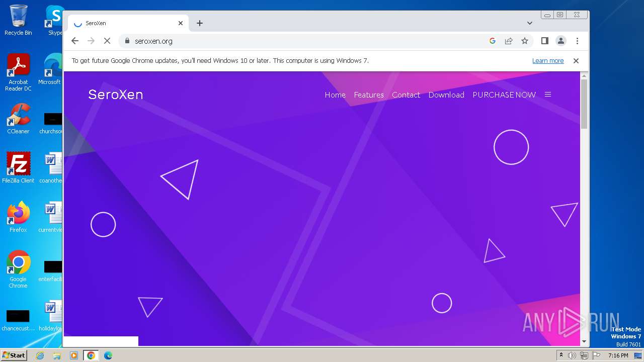Open File Explorer from taskbar
This screenshot has height=362, width=644.
tap(57, 355)
